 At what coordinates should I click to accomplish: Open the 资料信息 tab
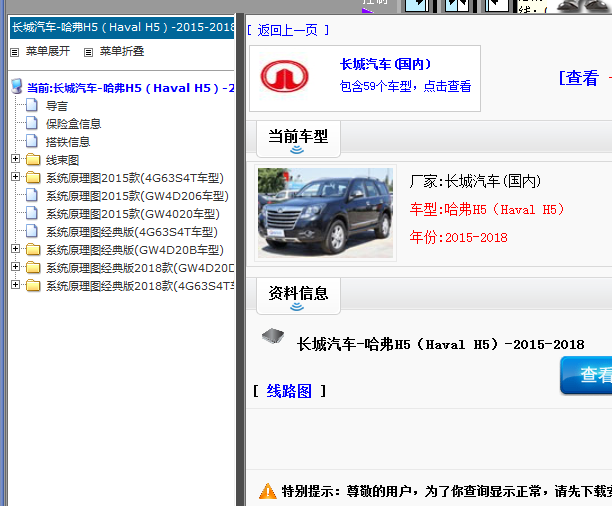coord(298,296)
